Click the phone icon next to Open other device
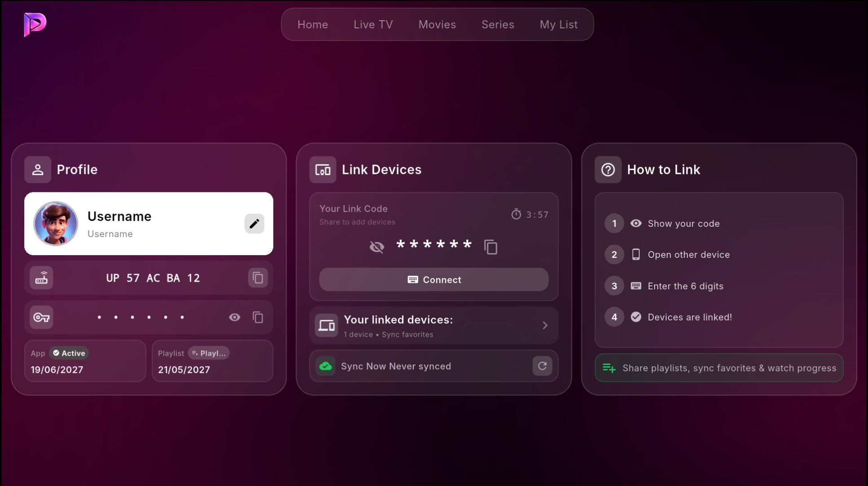This screenshot has height=486, width=868. coord(636,254)
